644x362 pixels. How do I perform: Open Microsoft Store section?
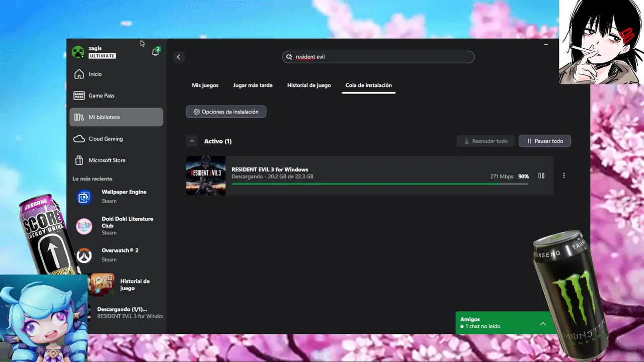[116, 160]
